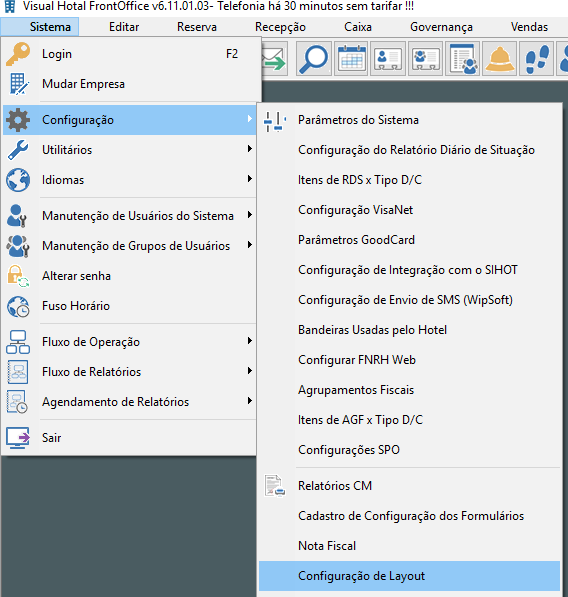Click the reception bell toolbar icon
This screenshot has width=568, height=597.
[499, 59]
